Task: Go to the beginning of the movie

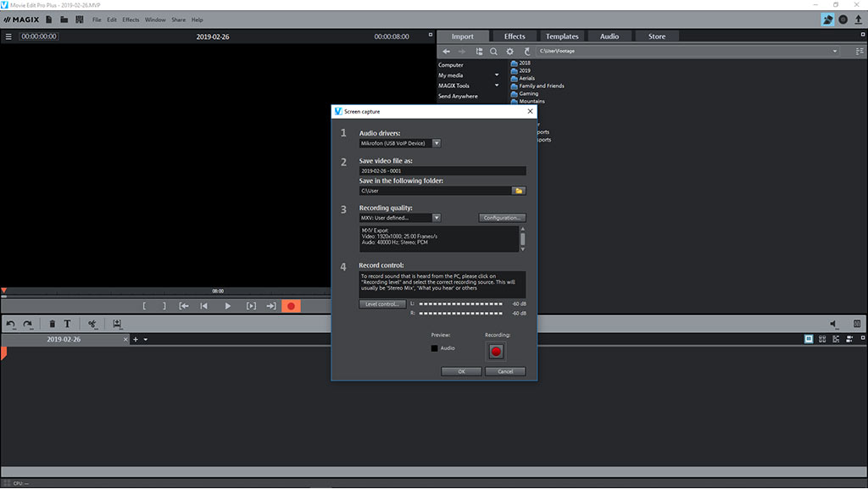Action: [x=204, y=306]
